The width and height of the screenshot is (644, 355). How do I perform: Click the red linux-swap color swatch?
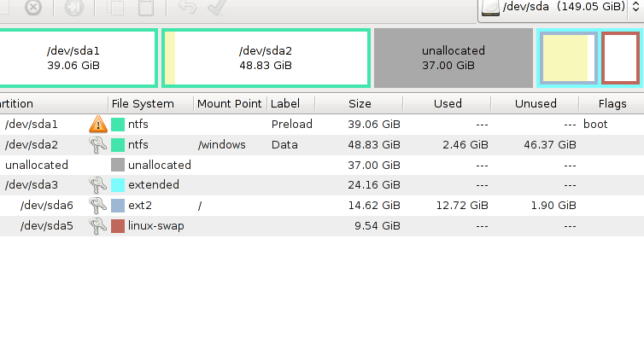(x=118, y=226)
